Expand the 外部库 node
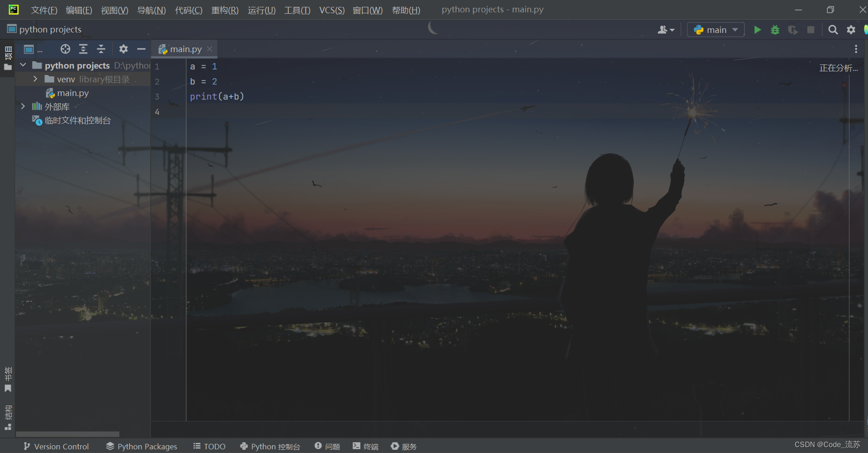Image resolution: width=868 pixels, height=453 pixels. pos(23,107)
